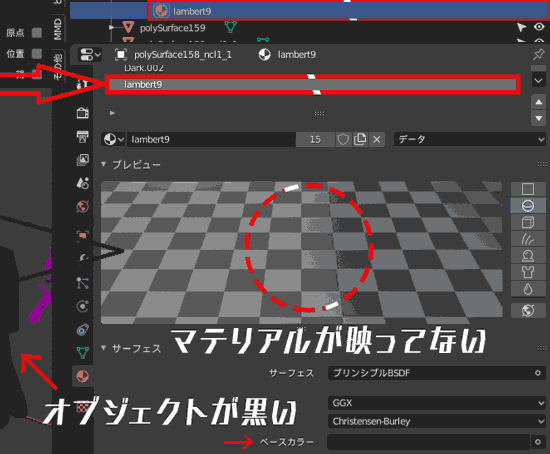550x454 pixels.
Task: Click the プレビュー panel drag grip
Action: [x=542, y=164]
